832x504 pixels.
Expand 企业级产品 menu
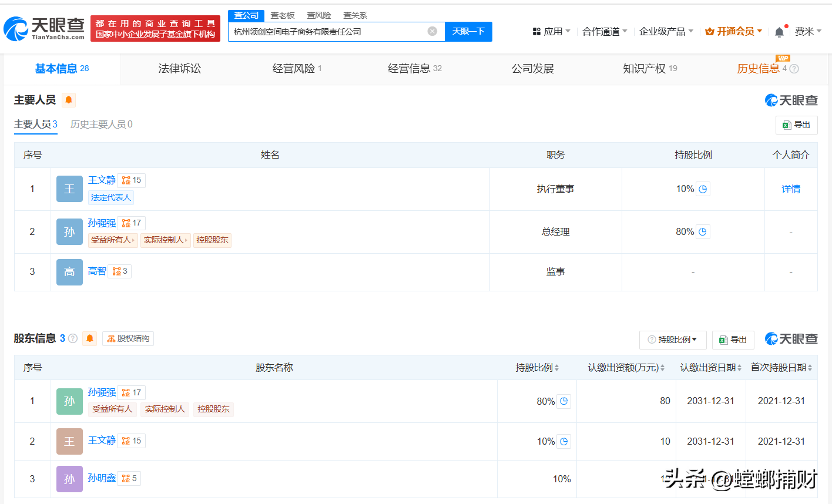pos(666,32)
